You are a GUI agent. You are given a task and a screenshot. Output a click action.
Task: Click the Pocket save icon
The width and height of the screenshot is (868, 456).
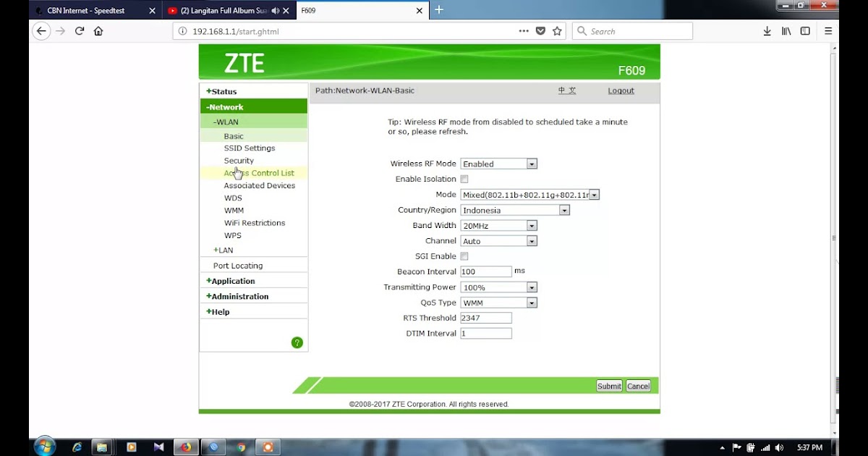(540, 31)
